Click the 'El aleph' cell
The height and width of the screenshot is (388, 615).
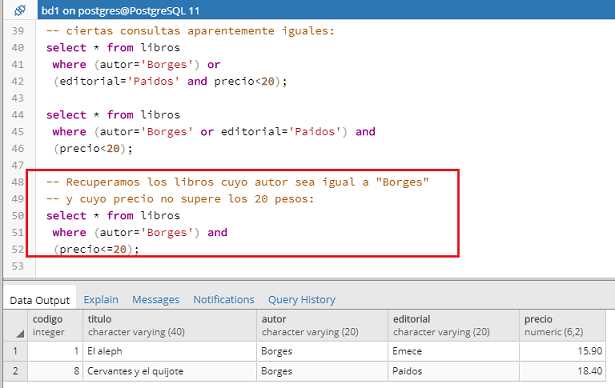(x=170, y=351)
